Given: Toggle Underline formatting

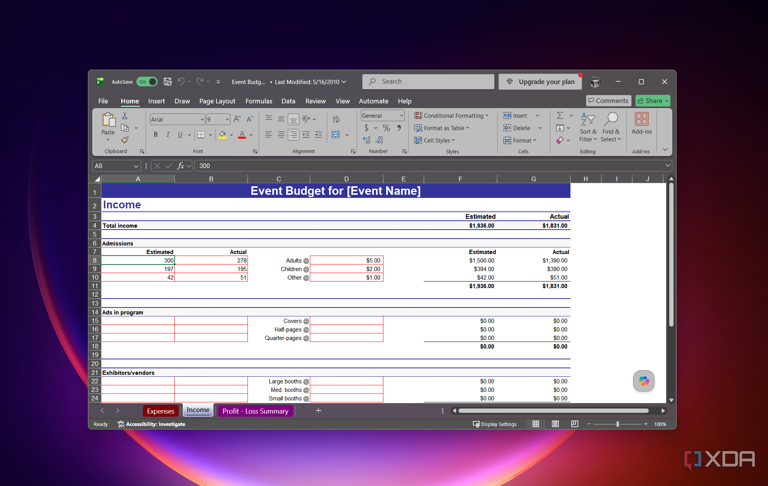Looking at the screenshot, I should click(x=180, y=135).
